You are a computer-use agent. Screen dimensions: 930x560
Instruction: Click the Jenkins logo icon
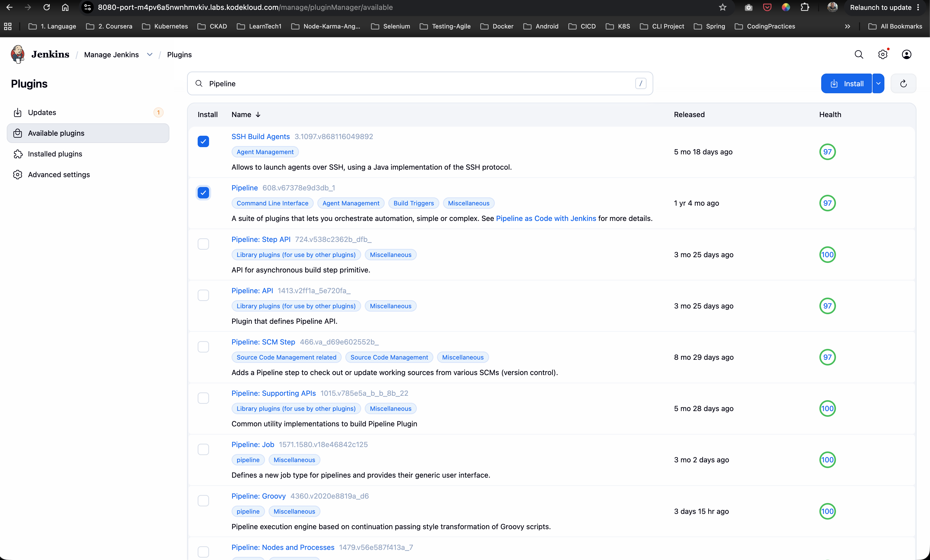(x=18, y=54)
